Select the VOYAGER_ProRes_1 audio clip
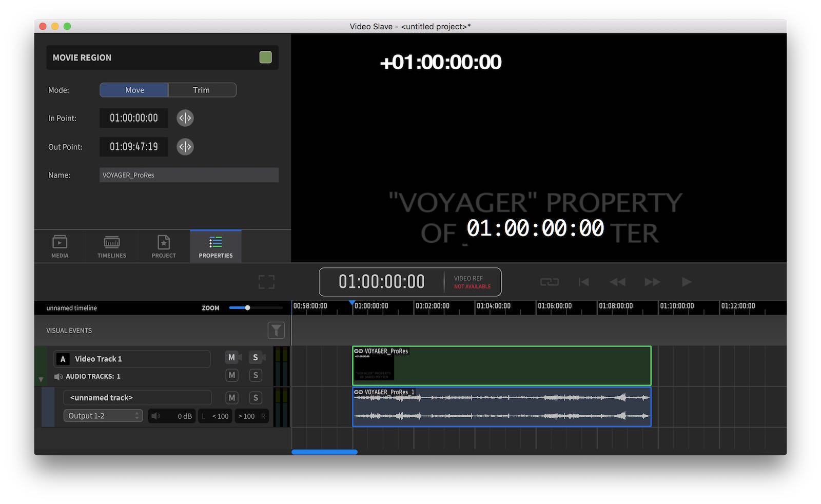The height and width of the screenshot is (504, 821). [x=502, y=406]
